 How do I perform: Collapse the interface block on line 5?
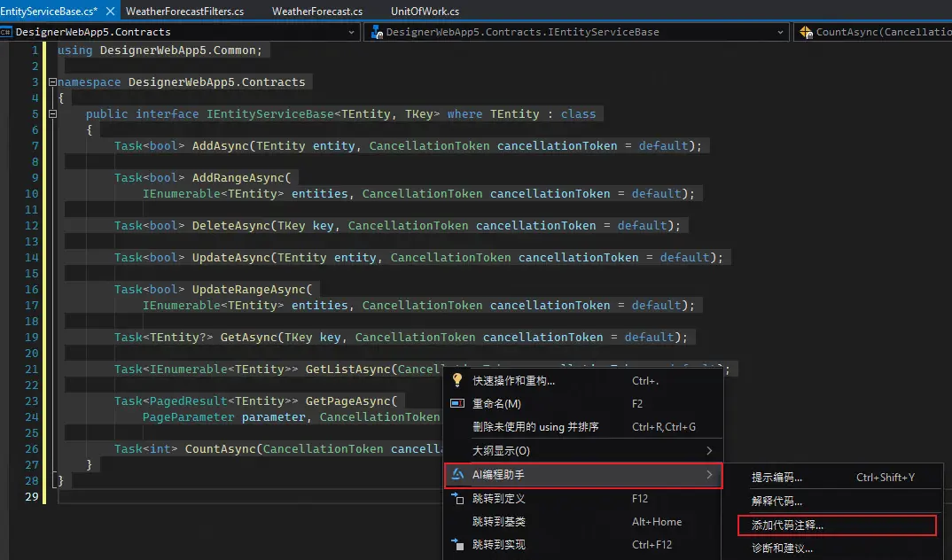pos(52,113)
